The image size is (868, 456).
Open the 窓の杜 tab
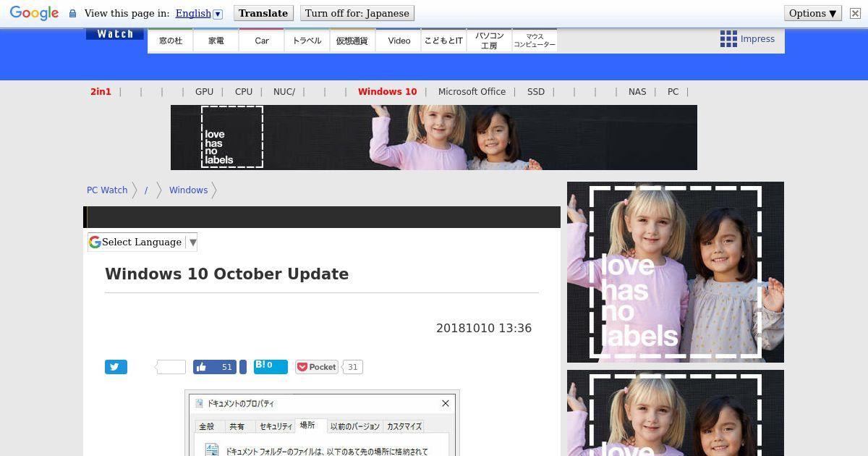tap(171, 41)
